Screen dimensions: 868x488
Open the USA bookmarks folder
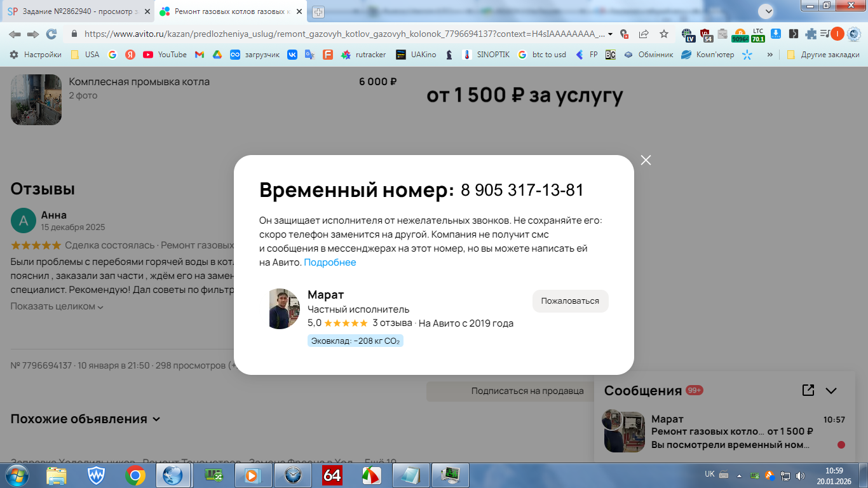(x=85, y=55)
